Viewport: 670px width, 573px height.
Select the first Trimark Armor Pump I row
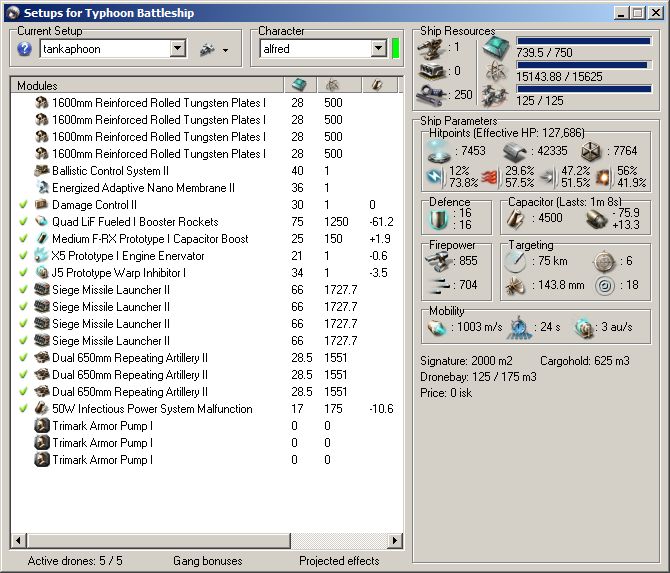click(x=102, y=426)
